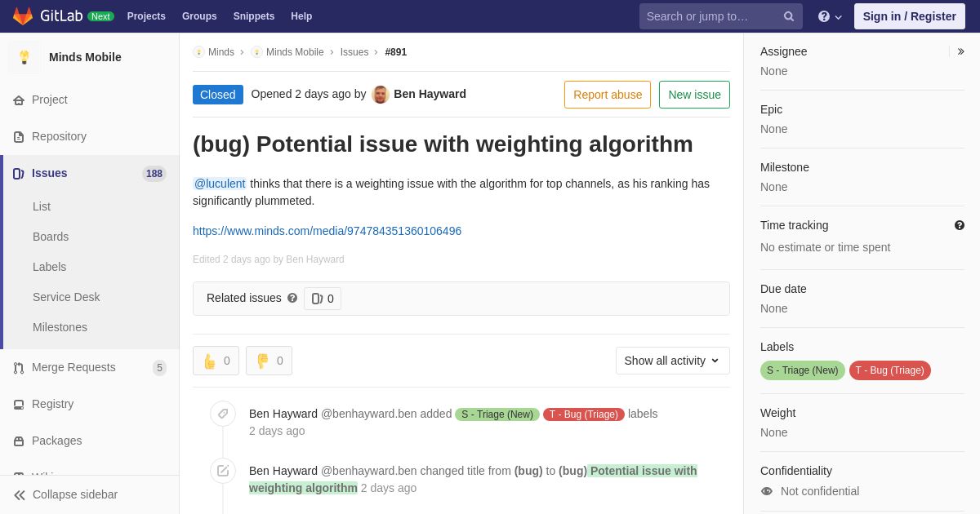
Task: Click the Report abuse button
Action: [608, 95]
